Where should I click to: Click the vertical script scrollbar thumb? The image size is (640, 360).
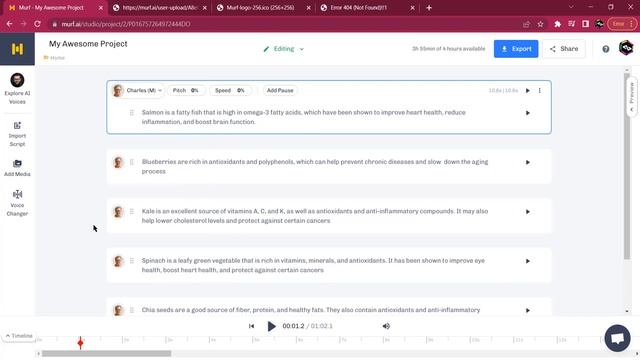coord(627,165)
